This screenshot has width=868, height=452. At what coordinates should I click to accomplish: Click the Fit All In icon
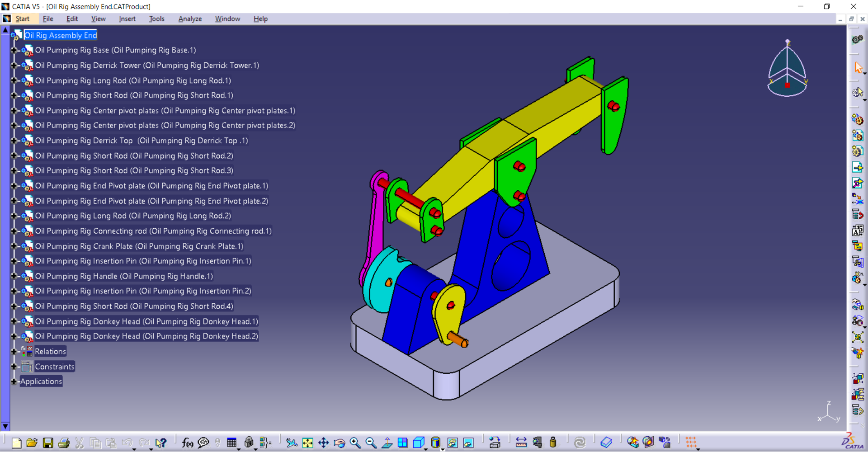[x=307, y=443]
